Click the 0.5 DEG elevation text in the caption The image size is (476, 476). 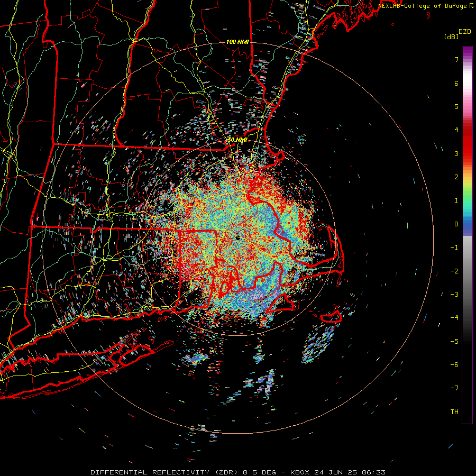(260, 472)
